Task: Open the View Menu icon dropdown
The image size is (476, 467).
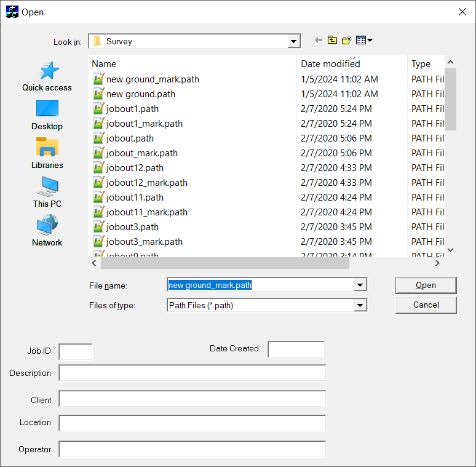Action: click(x=364, y=41)
